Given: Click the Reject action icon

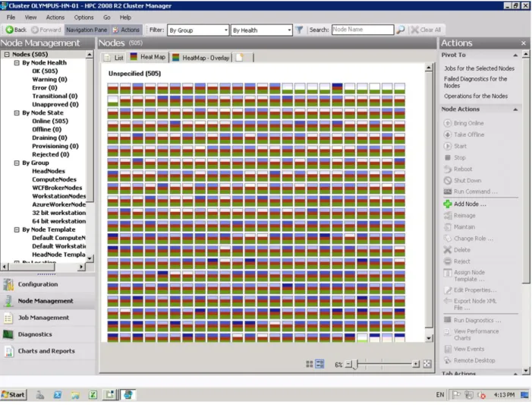Looking at the screenshot, I should pyautogui.click(x=448, y=261).
